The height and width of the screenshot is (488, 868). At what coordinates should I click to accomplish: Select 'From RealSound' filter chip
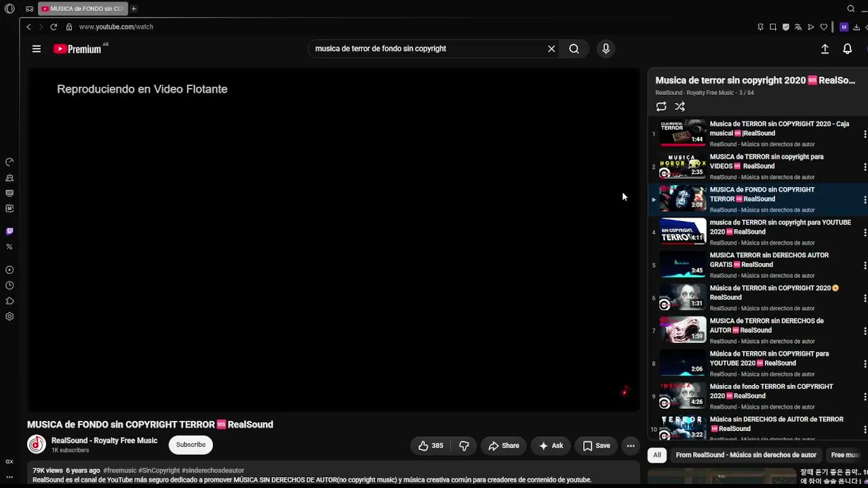pyautogui.click(x=746, y=455)
